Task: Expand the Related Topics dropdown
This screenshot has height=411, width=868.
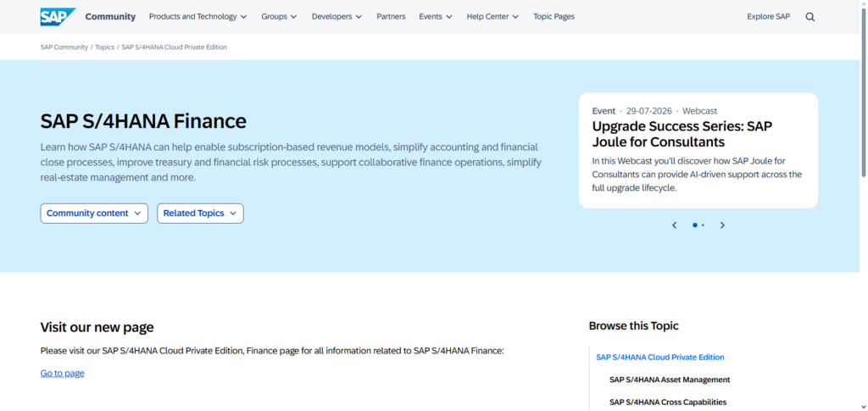Action: coord(200,214)
